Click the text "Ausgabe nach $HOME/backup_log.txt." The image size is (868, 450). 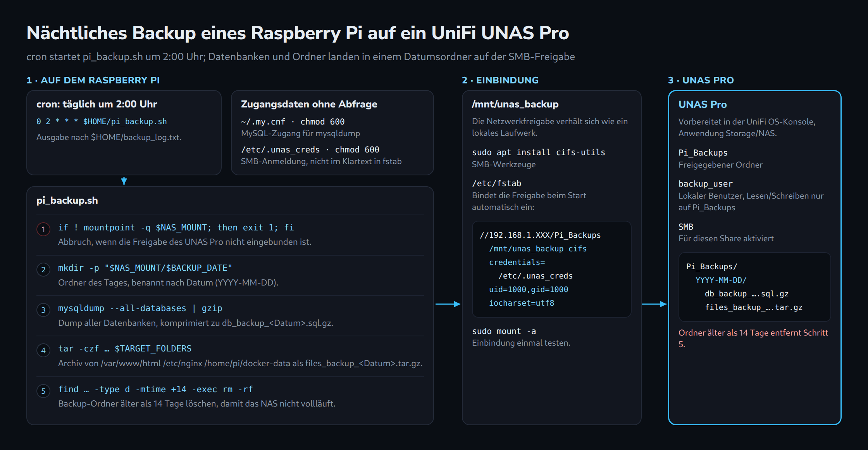coord(109,137)
